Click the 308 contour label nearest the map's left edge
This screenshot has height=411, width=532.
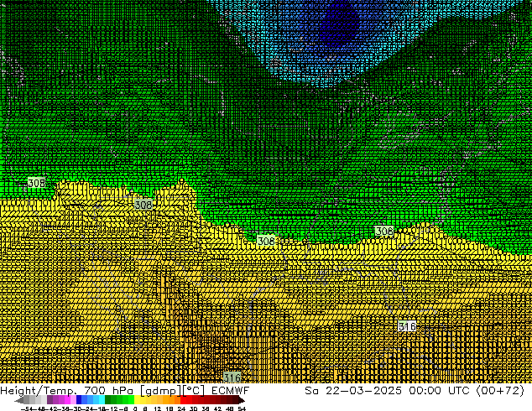(36, 183)
